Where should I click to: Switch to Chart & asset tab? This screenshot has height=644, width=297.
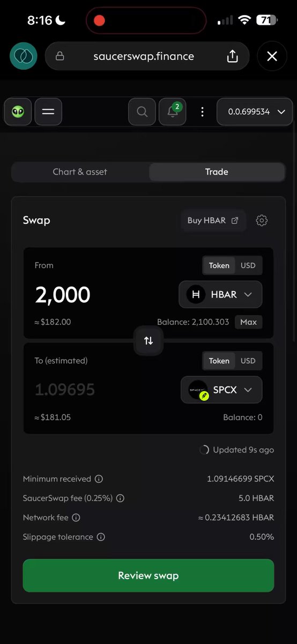point(80,172)
